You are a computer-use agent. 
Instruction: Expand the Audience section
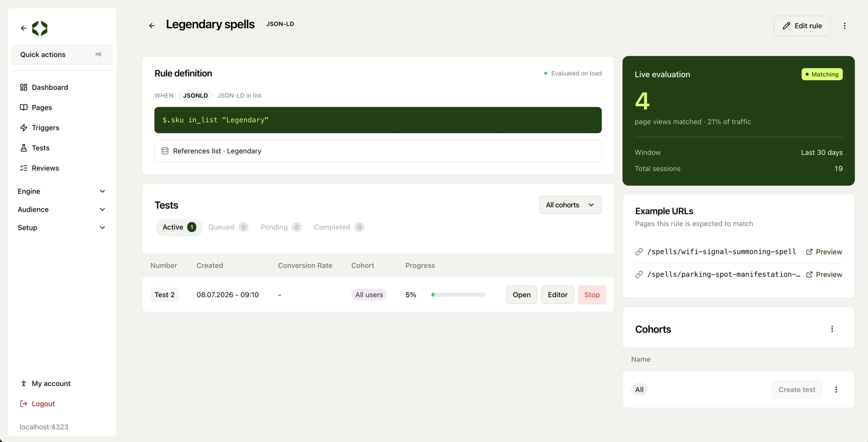62,210
